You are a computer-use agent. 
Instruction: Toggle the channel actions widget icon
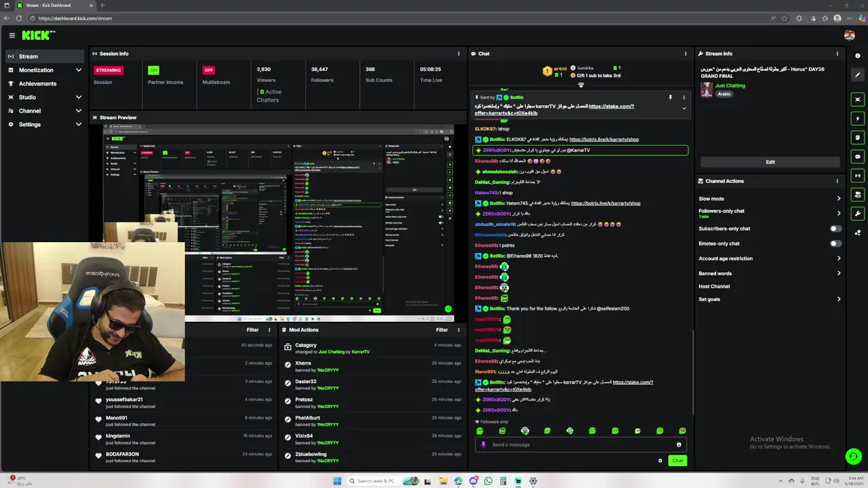click(858, 195)
